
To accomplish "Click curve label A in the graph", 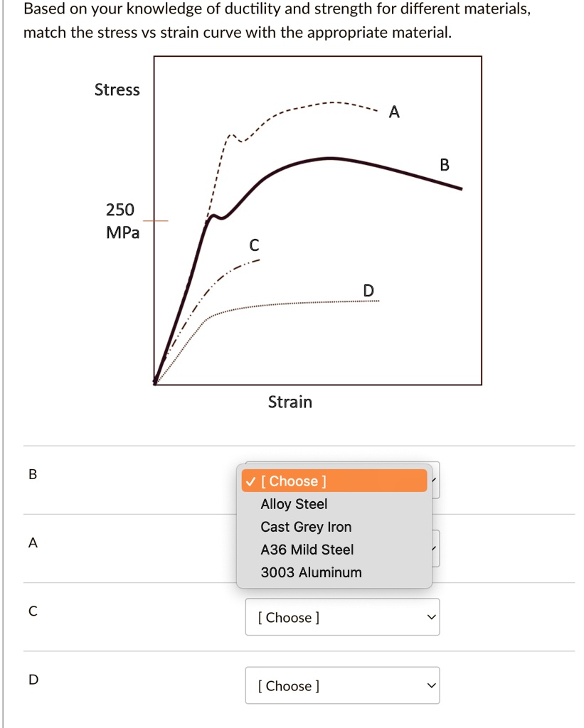I will 394,112.
